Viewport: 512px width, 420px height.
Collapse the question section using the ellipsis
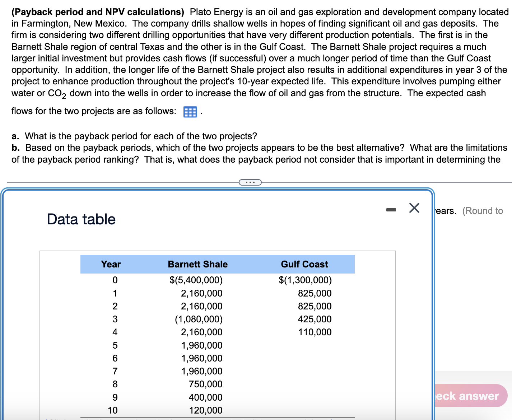click(x=250, y=182)
